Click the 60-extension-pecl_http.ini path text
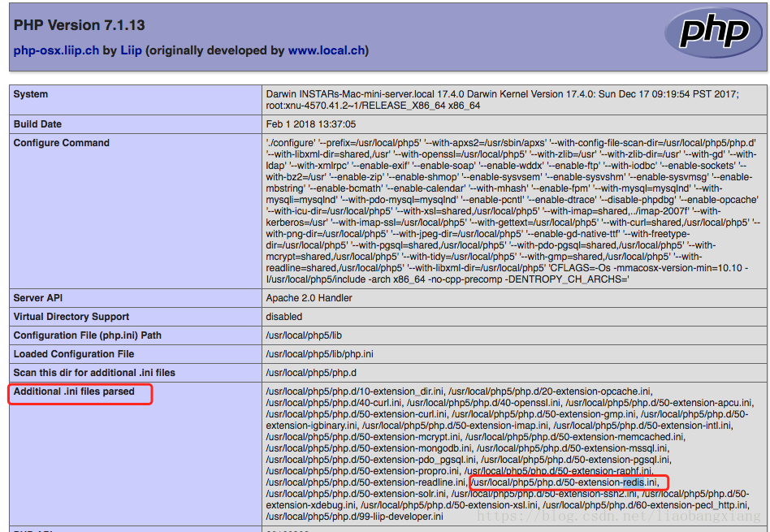Image resolution: width=770 pixels, height=532 pixels. point(646,505)
